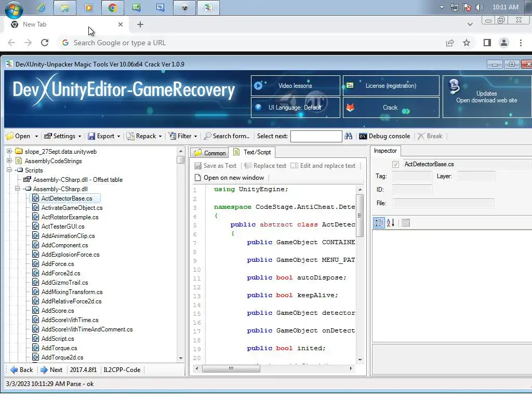Screen dimensions: 532x399
Task: Reload the Chrome page
Action: (x=45, y=43)
